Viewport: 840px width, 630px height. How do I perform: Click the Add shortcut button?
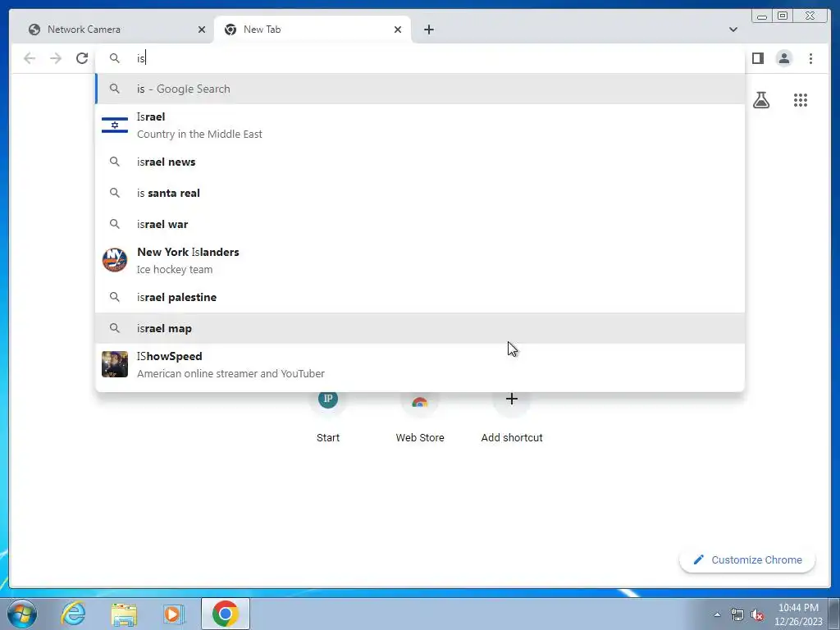[512, 417]
